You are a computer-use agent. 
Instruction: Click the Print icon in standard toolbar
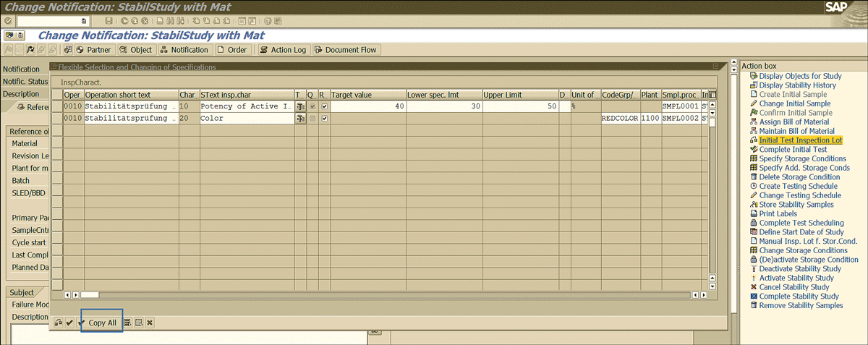pos(159,21)
